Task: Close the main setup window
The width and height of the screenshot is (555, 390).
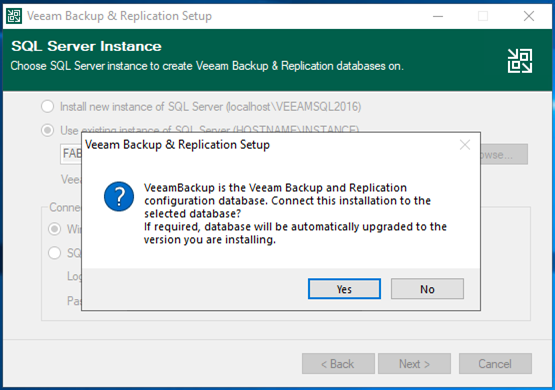Action: click(529, 16)
